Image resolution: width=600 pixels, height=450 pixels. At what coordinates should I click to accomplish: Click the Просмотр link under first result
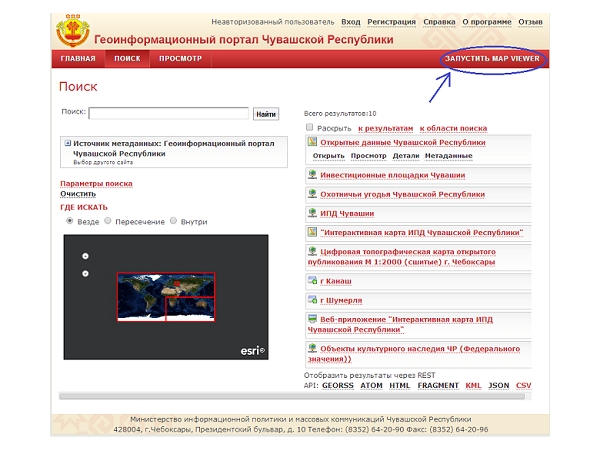[368, 156]
